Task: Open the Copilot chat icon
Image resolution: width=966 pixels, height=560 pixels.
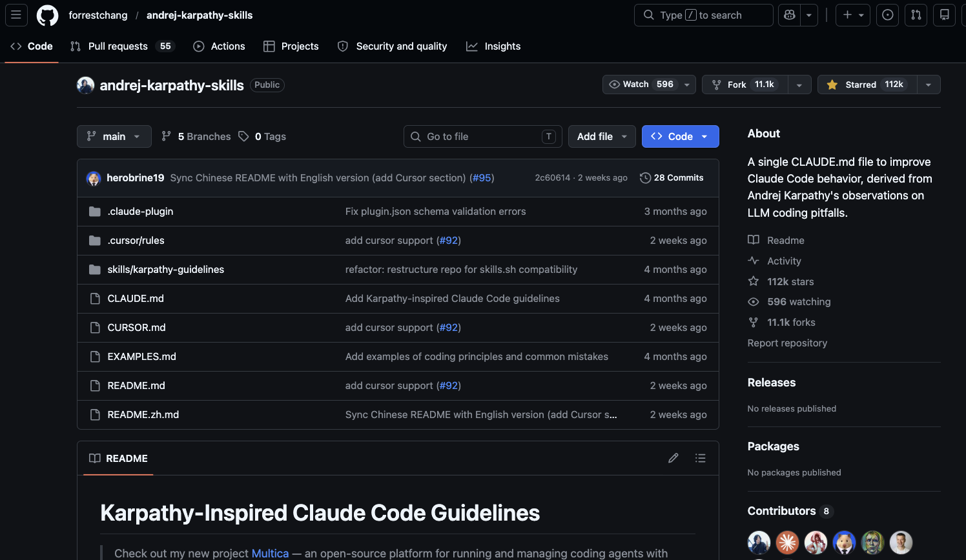Action: [789, 15]
